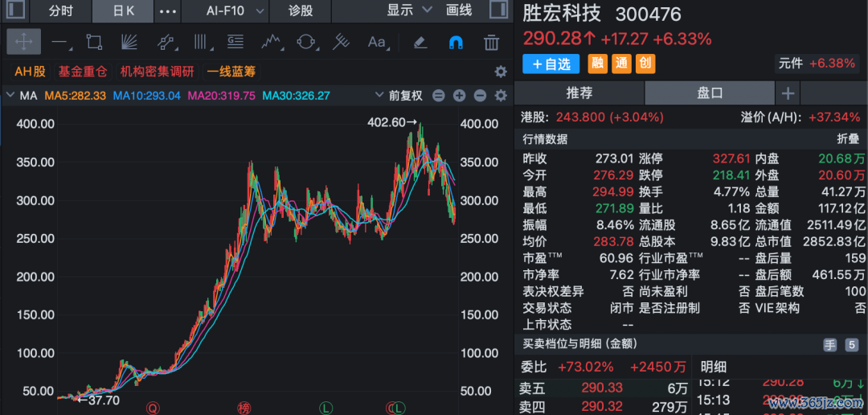The height and width of the screenshot is (415, 868).
Task: Collapse the MA indicator chevron
Action: [10, 95]
